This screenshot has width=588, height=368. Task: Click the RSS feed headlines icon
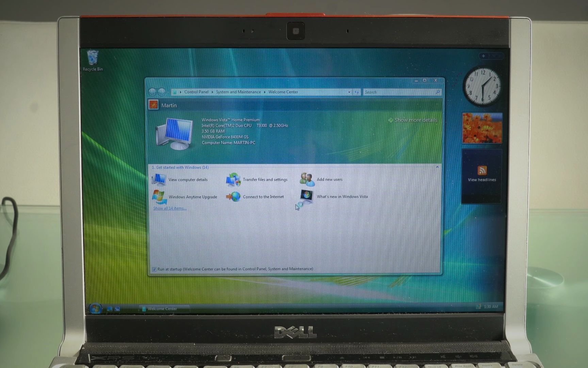click(x=482, y=170)
